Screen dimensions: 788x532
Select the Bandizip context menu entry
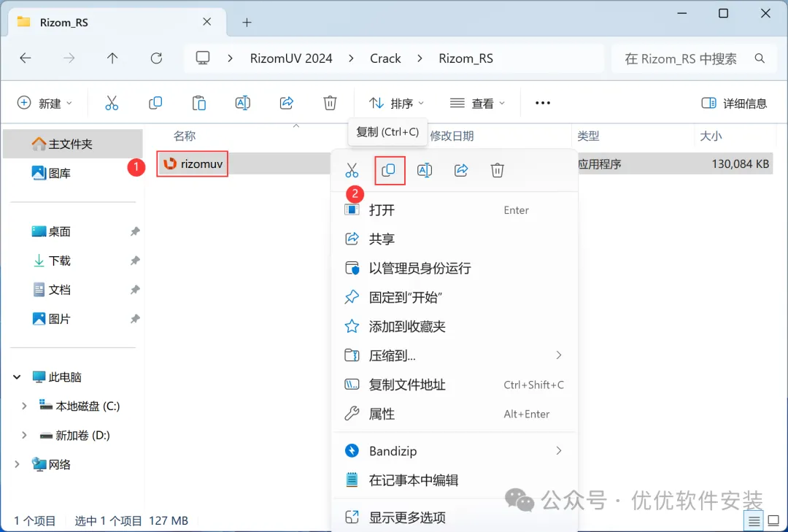tap(455, 450)
